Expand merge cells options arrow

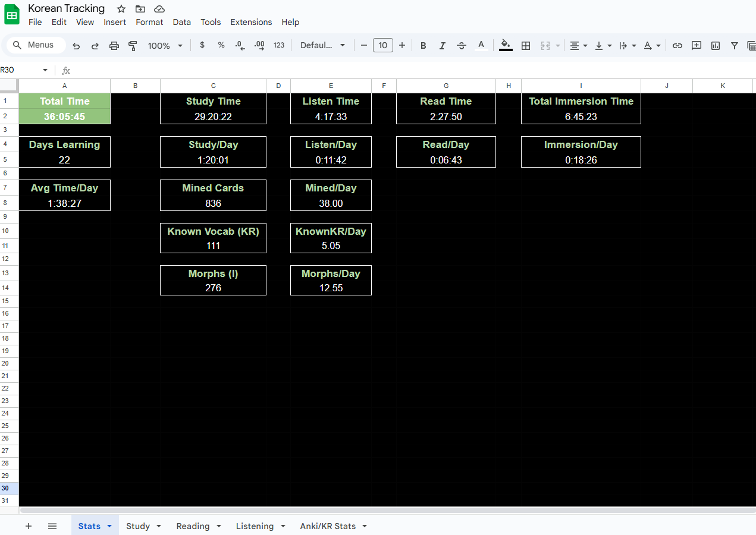(558, 46)
